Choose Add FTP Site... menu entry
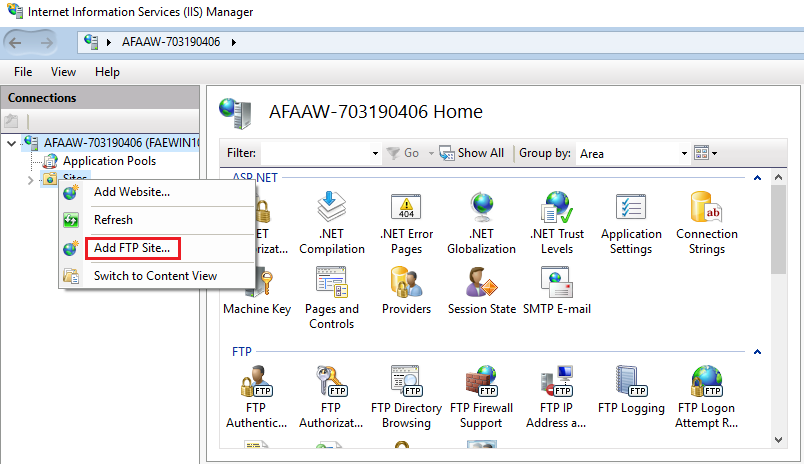Screen dimensions: 804x464 pos(132,248)
